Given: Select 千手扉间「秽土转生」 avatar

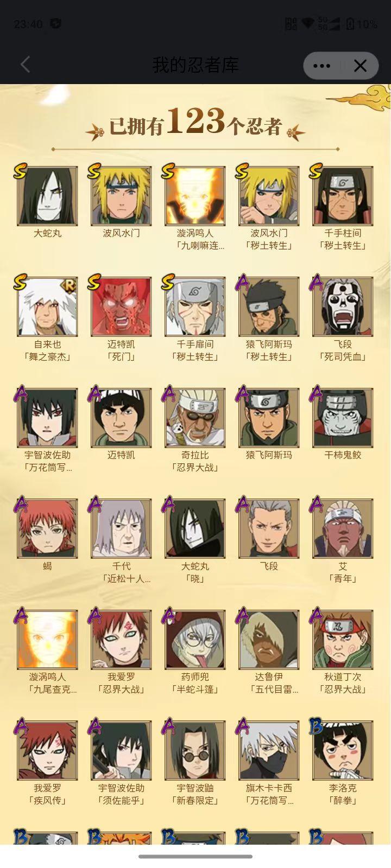Looking at the screenshot, I should (195, 307).
